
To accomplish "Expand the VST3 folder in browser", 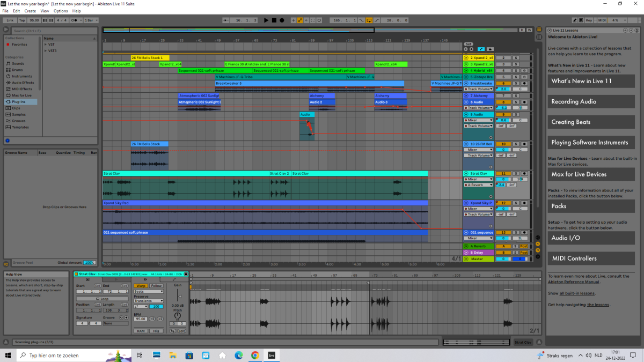I will point(46,50).
